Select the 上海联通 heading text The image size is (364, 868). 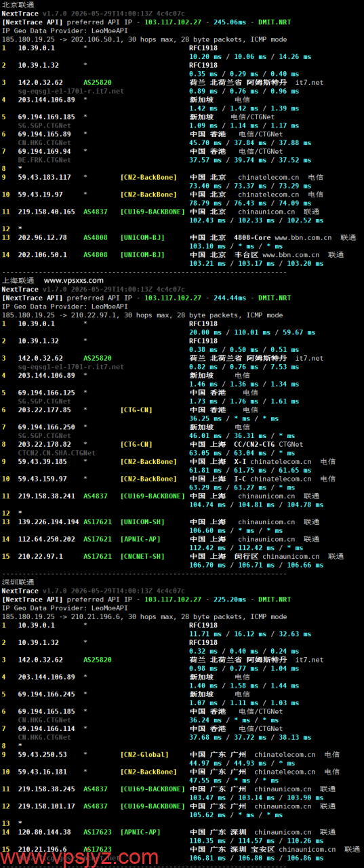(x=18, y=279)
